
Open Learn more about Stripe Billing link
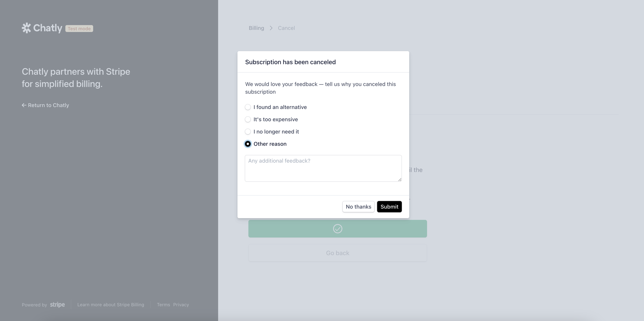pyautogui.click(x=111, y=305)
